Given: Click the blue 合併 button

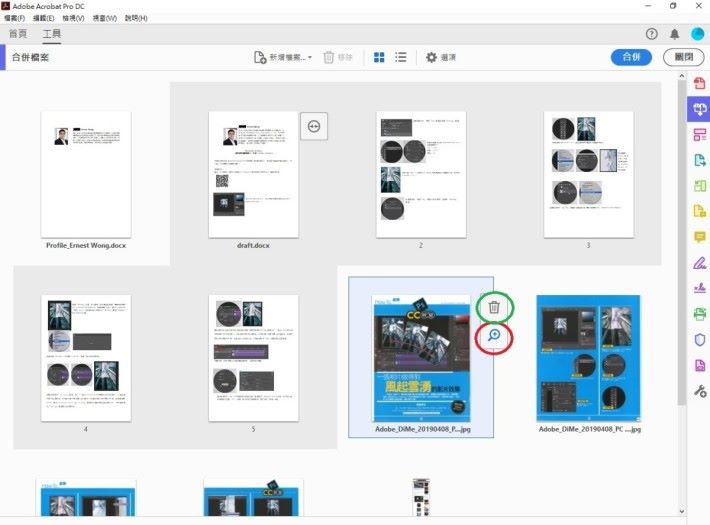Looking at the screenshot, I should pos(631,57).
